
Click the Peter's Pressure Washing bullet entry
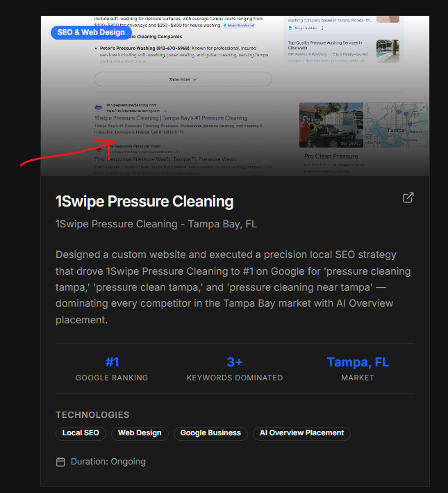(184, 55)
